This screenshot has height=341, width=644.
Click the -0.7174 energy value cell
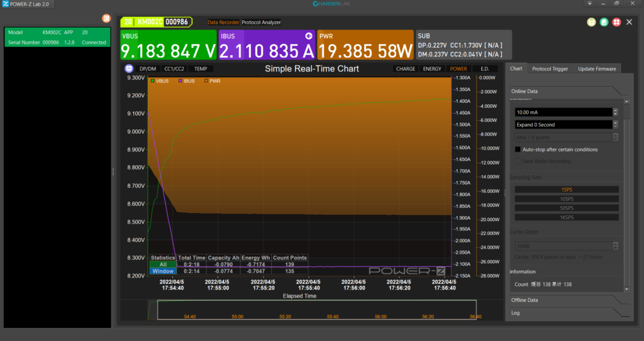(x=256, y=264)
